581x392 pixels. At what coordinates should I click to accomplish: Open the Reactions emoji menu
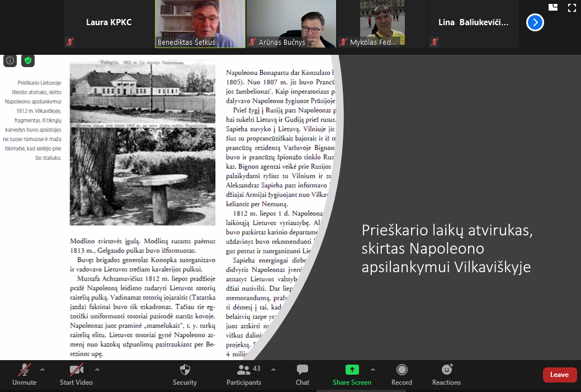pos(446,370)
